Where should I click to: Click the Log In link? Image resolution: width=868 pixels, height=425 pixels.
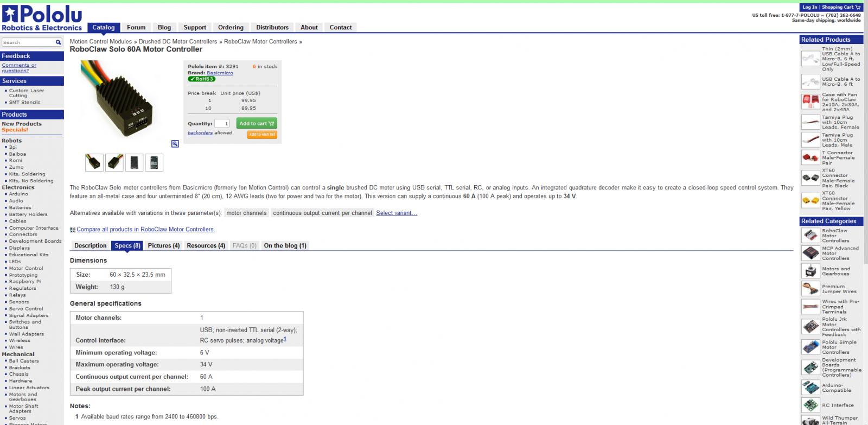[809, 8]
